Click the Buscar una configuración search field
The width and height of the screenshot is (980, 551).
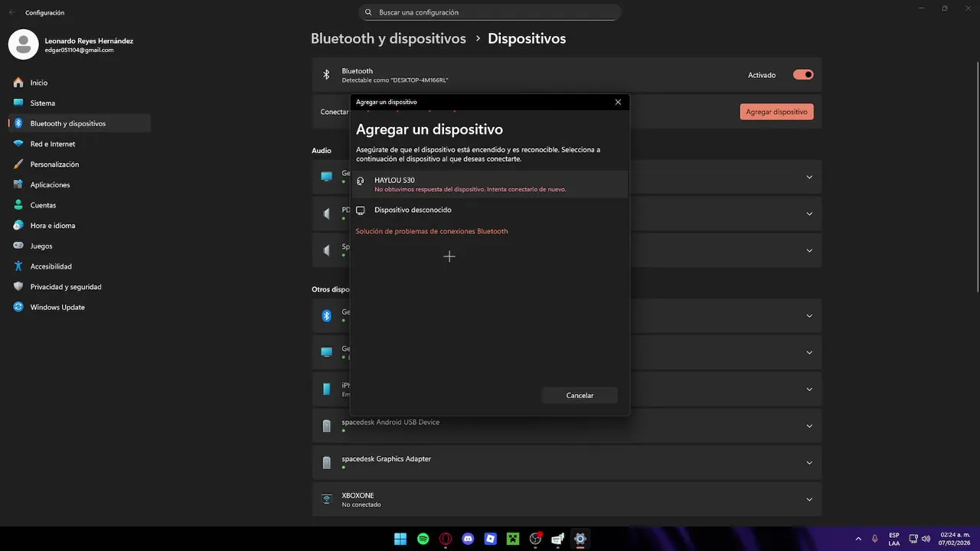[x=490, y=12]
